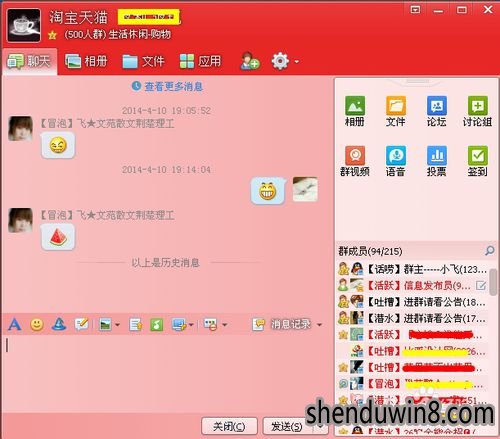Expand the message block dropdown arrow
The width and height of the screenshot is (500, 439).
click(224, 324)
